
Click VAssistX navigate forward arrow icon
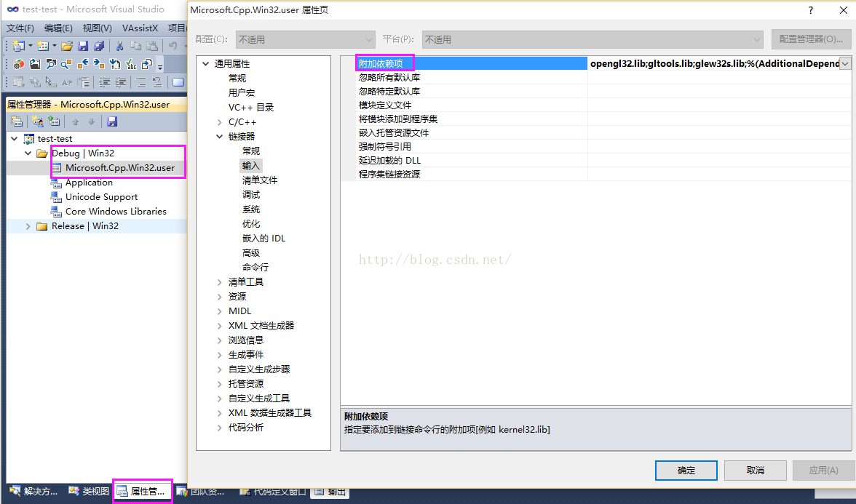click(x=99, y=64)
